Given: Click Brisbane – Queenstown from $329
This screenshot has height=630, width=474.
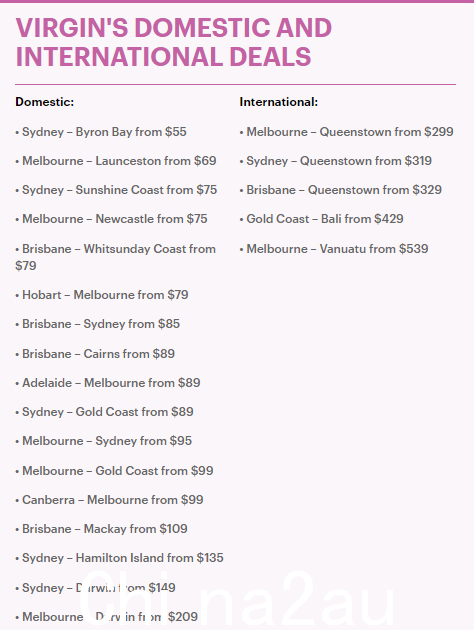Looking at the screenshot, I should coord(341,190).
